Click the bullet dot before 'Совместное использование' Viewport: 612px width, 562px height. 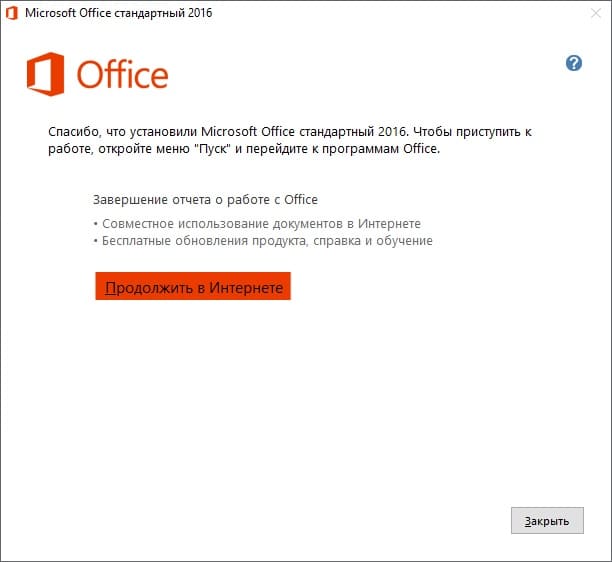[96, 224]
